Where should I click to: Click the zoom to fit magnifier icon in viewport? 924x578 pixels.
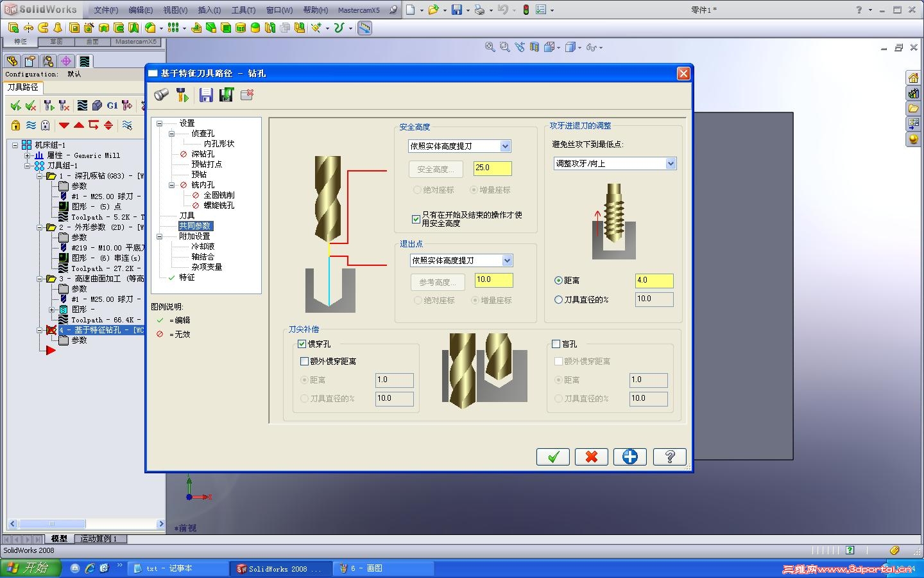[x=490, y=47]
